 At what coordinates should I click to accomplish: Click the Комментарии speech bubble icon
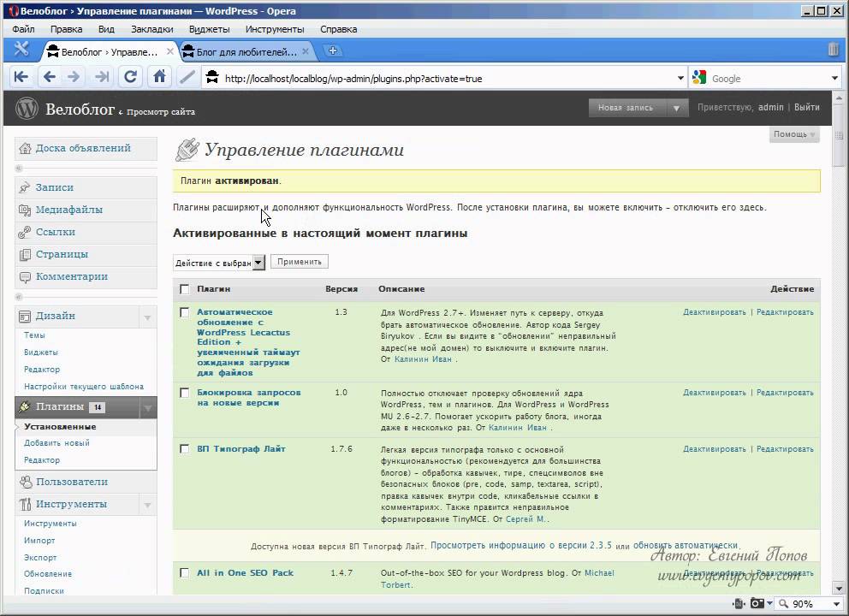pos(25,277)
